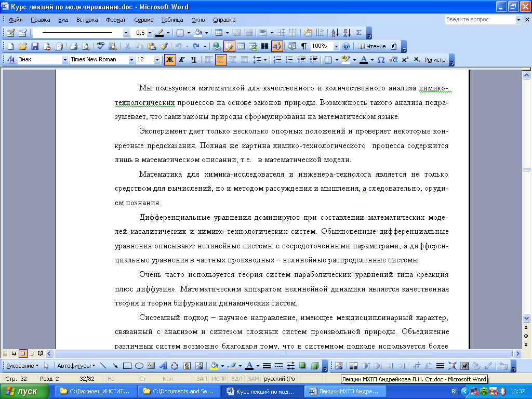This screenshot has width=532, height=399.
Task: Toggle Tables and Borders toolbar button
Action: (x=229, y=46)
